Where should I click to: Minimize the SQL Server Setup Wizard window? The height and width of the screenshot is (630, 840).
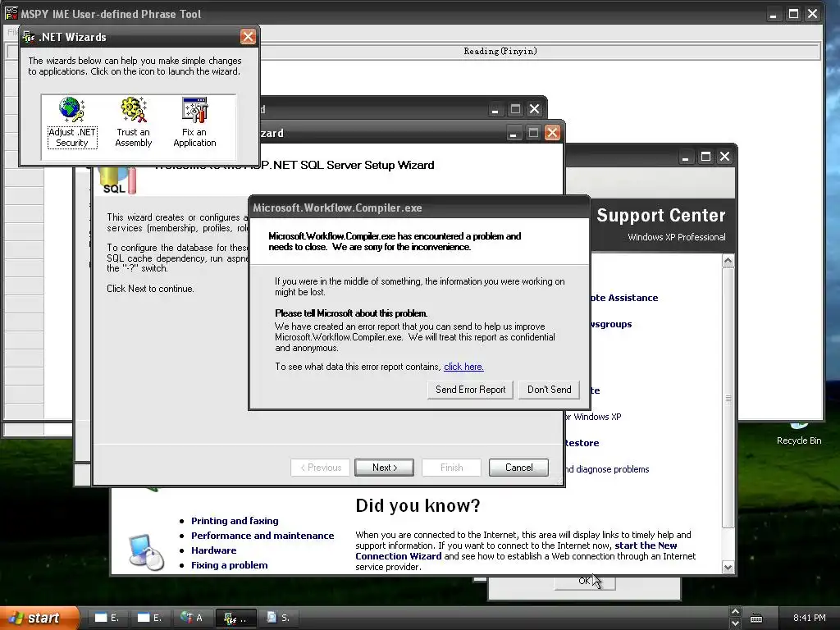[x=514, y=132]
